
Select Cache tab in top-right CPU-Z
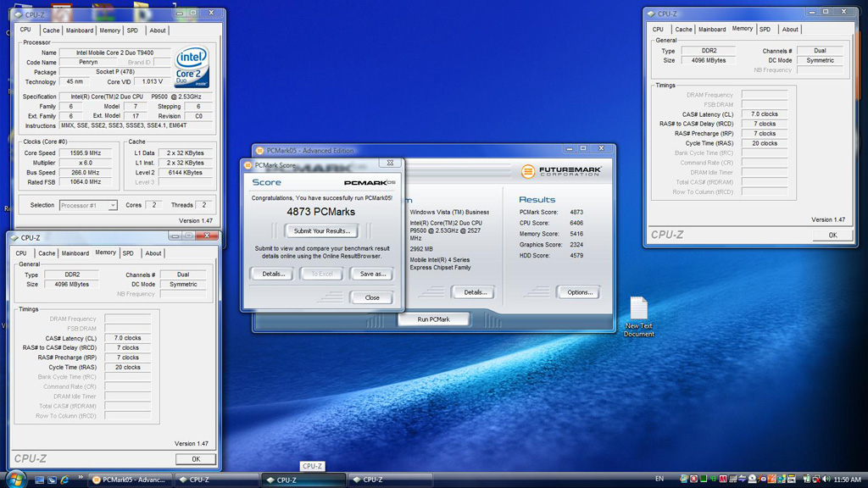click(683, 30)
